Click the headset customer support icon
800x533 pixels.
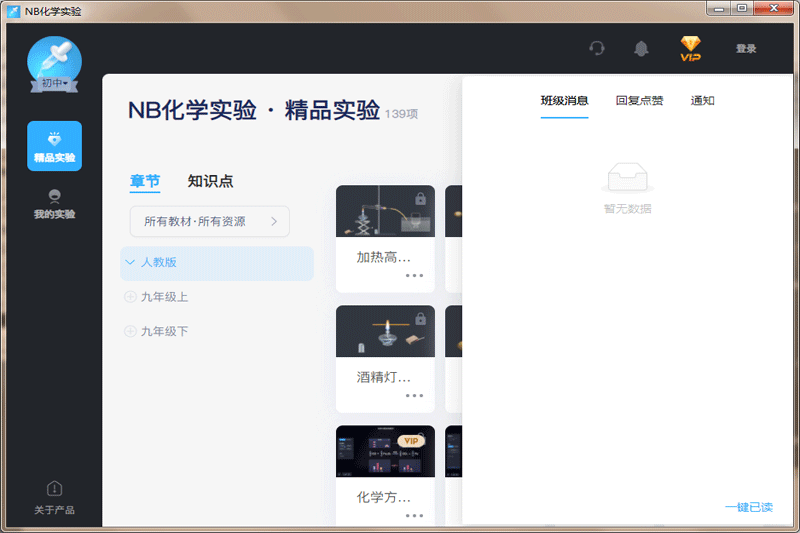[597, 48]
